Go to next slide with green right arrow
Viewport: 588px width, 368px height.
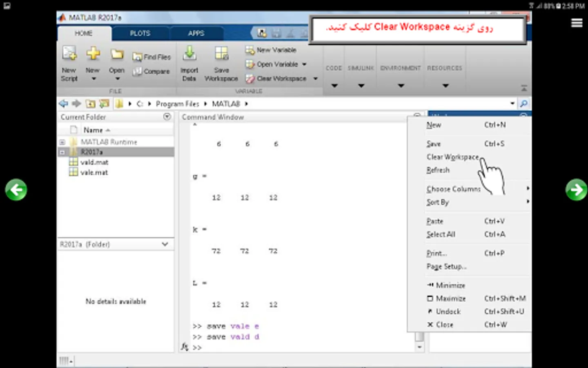coord(576,190)
